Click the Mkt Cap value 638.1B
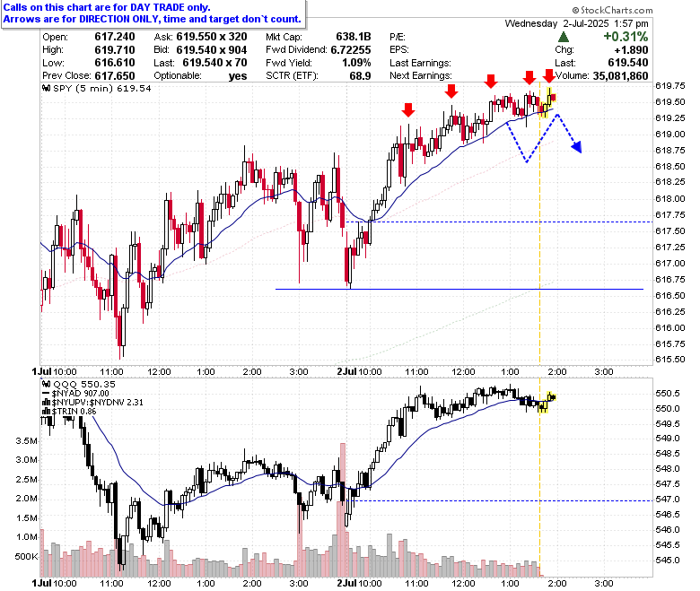Viewport: 700px width, 591px height. tap(353, 37)
